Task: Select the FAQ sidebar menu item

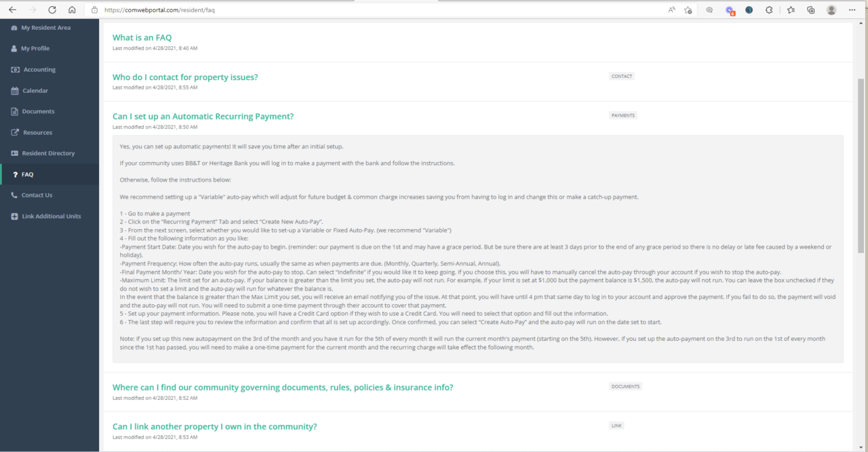Action: 27,175
